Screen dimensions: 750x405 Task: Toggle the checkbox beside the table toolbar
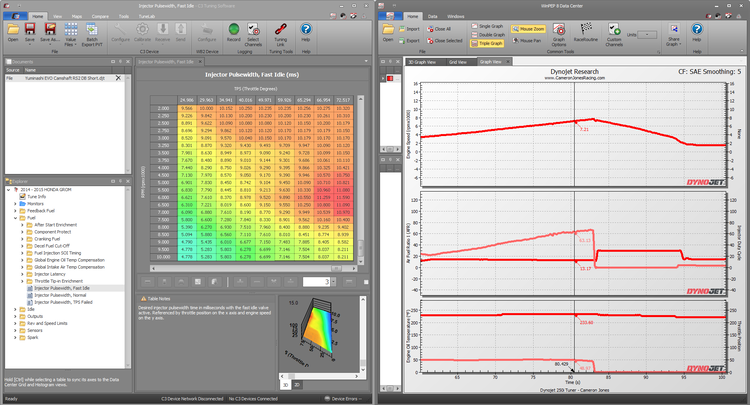(366, 282)
